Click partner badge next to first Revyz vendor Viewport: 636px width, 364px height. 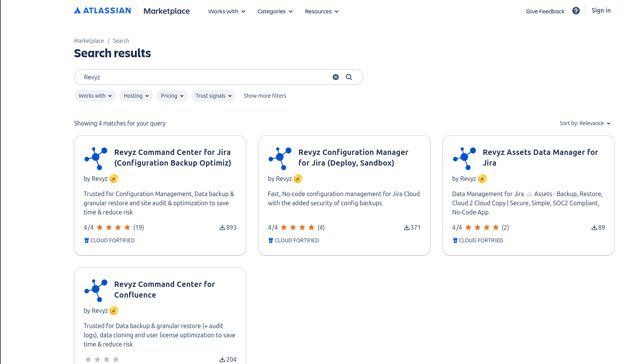pos(114,179)
